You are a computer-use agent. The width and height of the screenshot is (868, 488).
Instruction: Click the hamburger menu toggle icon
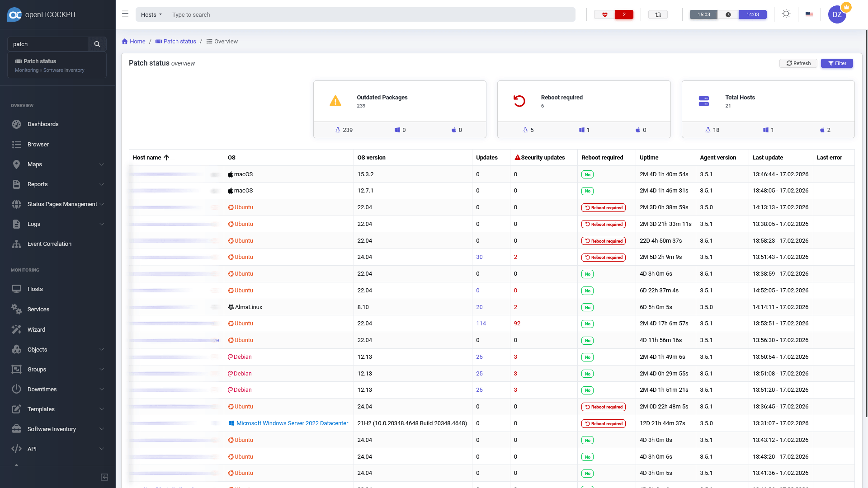tap(125, 14)
